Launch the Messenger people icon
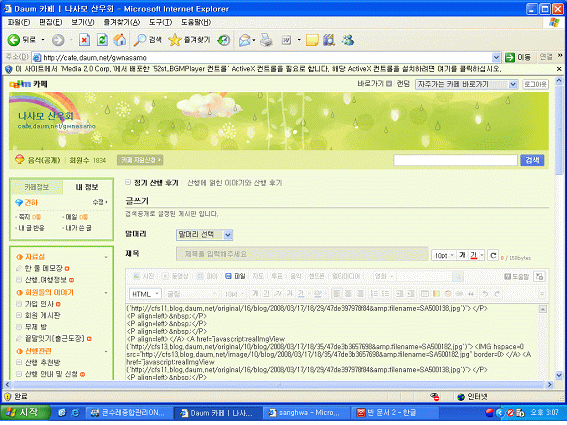 pyautogui.click(x=348, y=40)
